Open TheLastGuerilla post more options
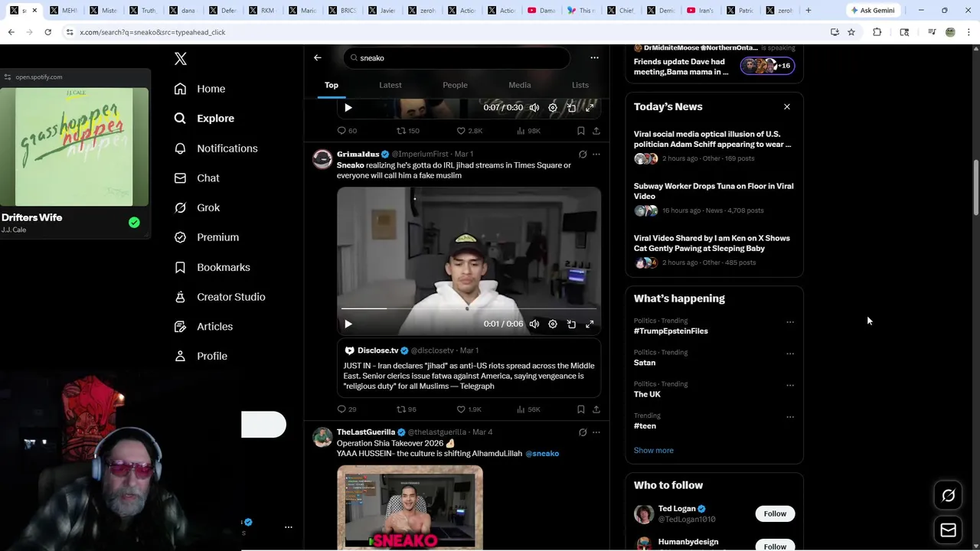The image size is (980, 551). [x=596, y=432]
